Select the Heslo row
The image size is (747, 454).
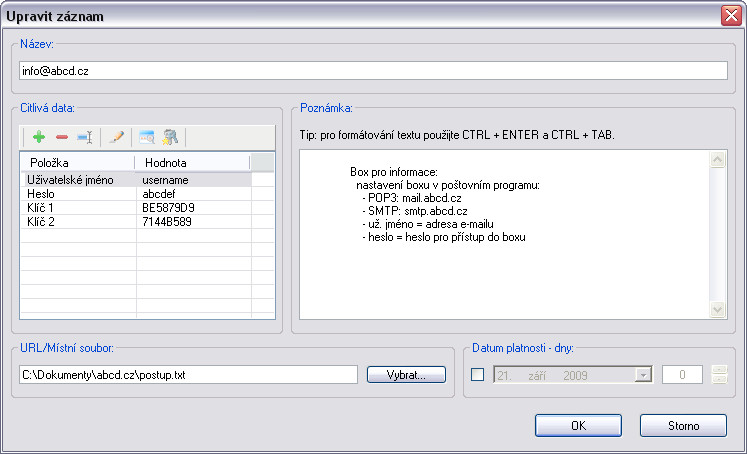point(136,194)
